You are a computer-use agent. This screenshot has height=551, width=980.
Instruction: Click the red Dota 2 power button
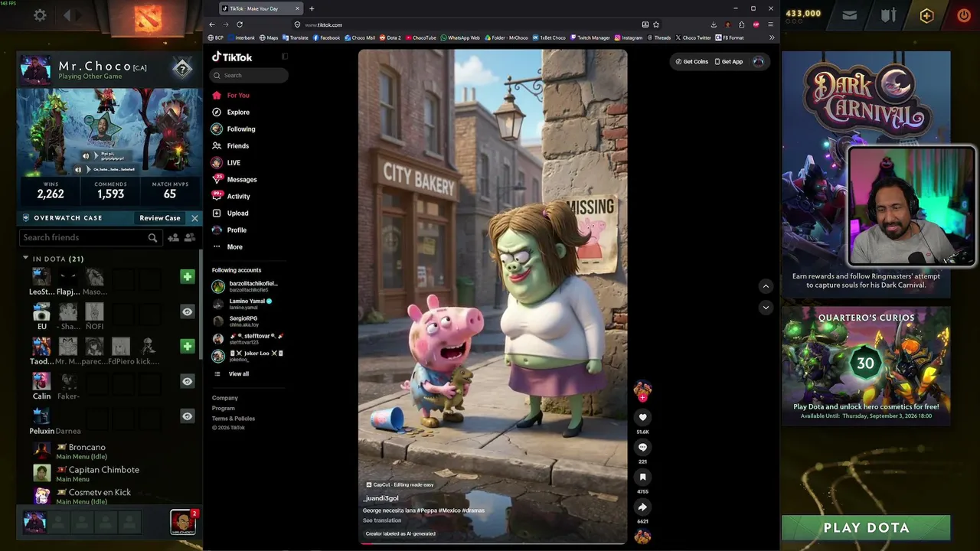click(963, 15)
